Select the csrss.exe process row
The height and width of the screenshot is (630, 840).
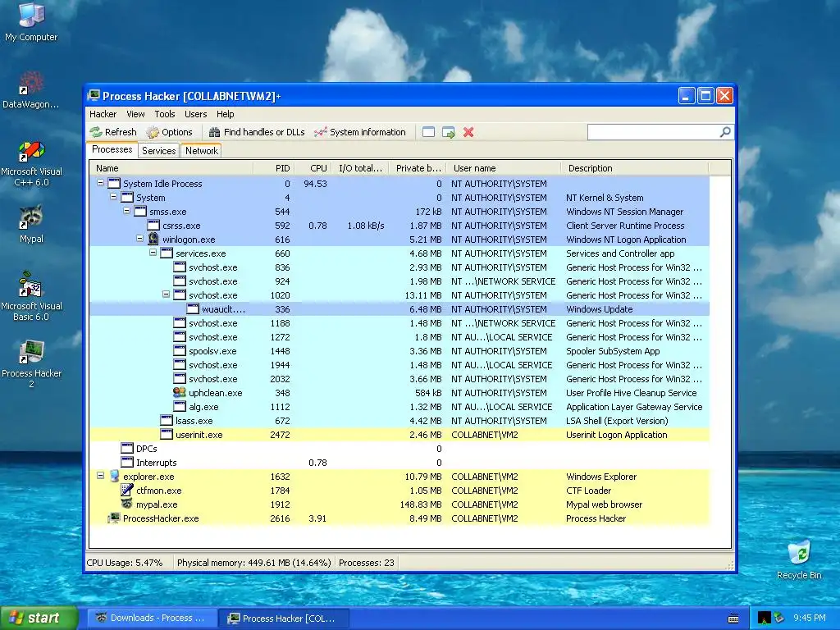pos(399,226)
